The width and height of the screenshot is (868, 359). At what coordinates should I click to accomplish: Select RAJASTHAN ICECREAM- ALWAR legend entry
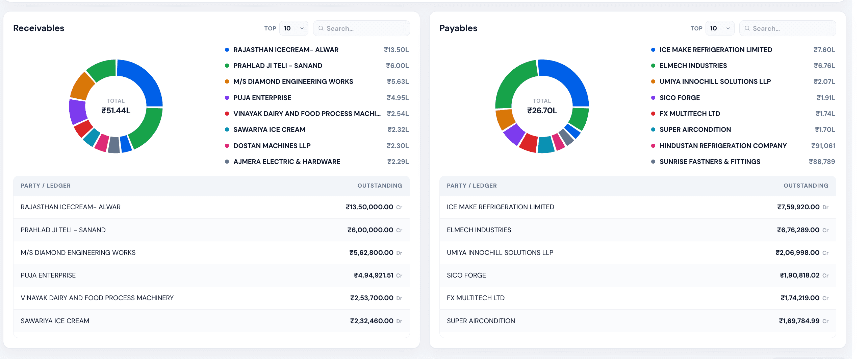[317, 50]
